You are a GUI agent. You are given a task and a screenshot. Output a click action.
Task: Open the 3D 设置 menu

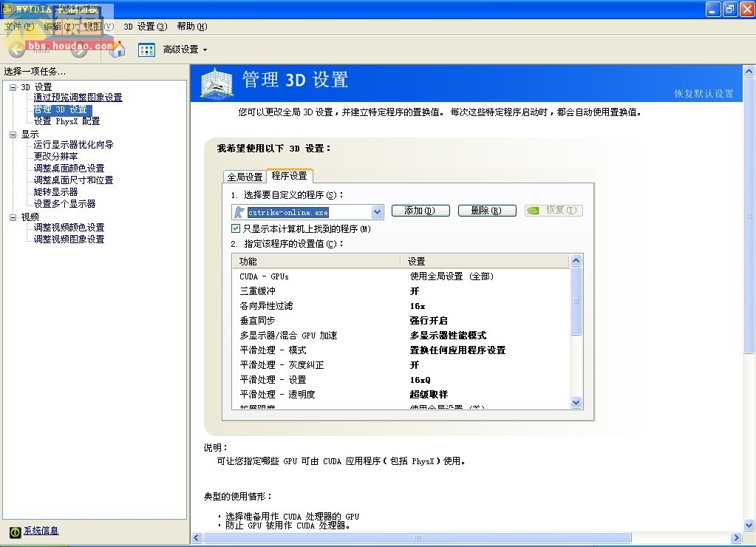(x=145, y=27)
